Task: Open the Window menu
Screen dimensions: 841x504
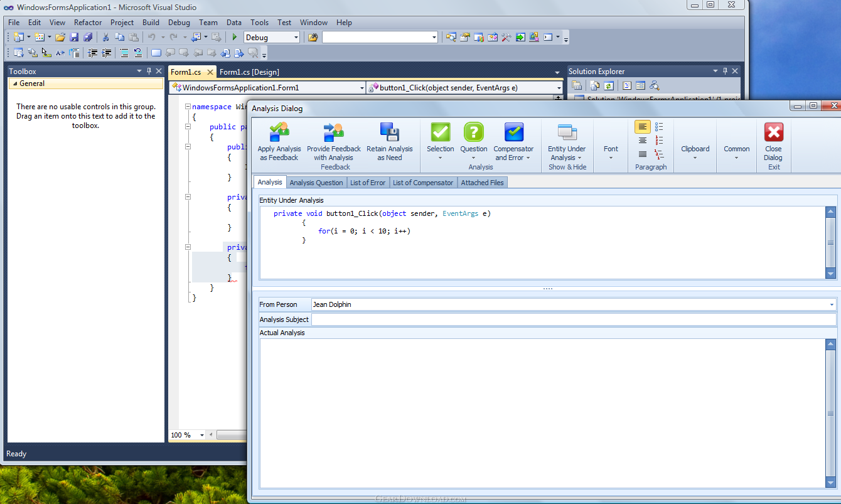Action: [x=314, y=23]
